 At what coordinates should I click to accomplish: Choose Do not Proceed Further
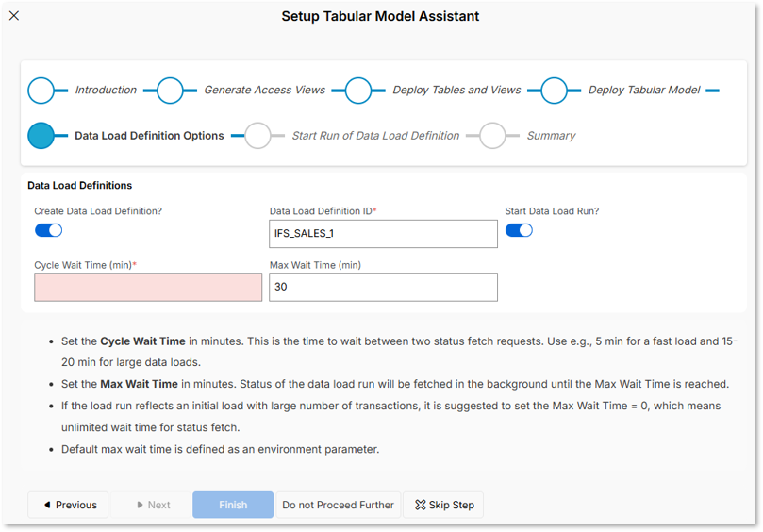click(x=339, y=505)
